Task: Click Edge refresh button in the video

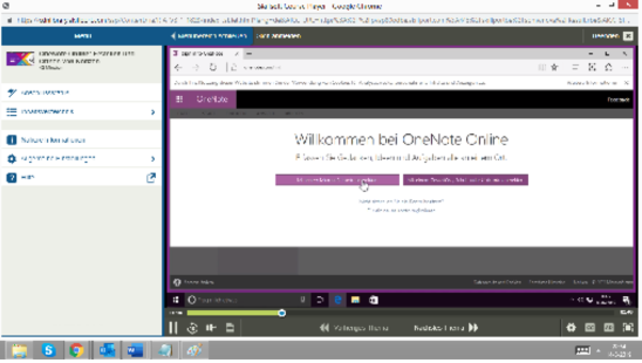Action: 213,68
